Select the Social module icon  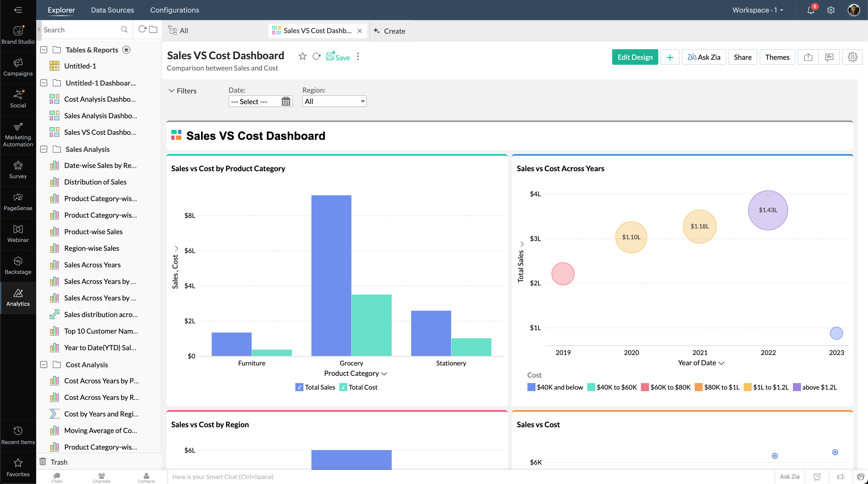(x=18, y=98)
